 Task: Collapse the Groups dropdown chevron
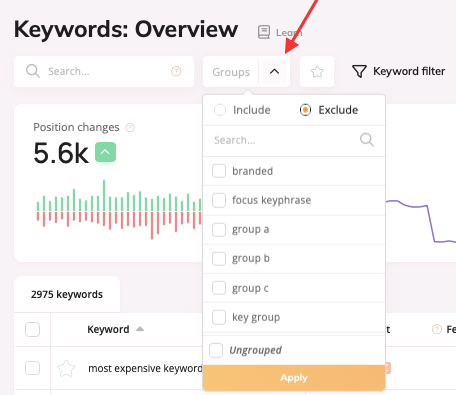[274, 72]
